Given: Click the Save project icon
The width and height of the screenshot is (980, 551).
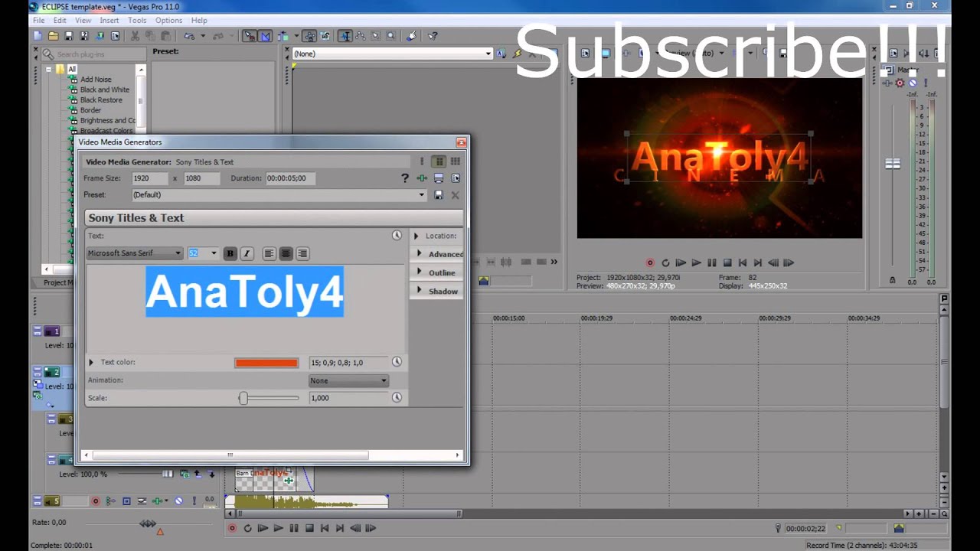Looking at the screenshot, I should [x=69, y=35].
